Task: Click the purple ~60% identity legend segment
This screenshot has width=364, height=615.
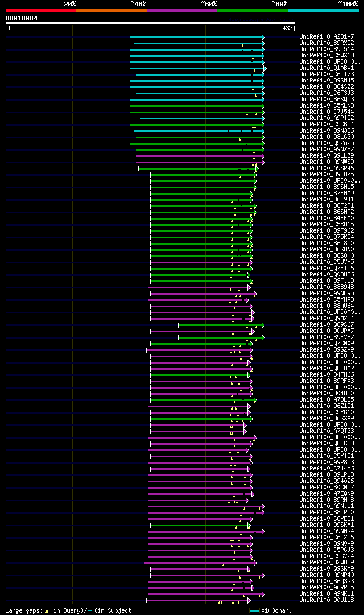Action: 182,10
